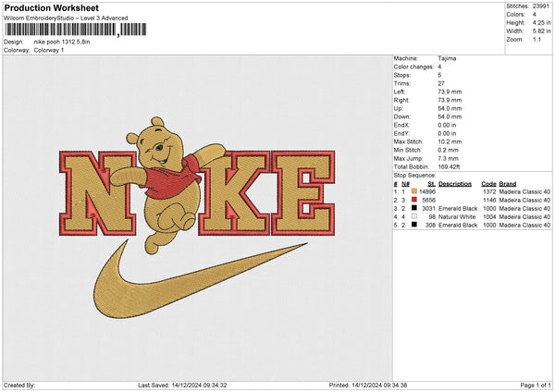The width and height of the screenshot is (555, 392).
Task: Click the Created By label in the footer
Action: coord(19,385)
